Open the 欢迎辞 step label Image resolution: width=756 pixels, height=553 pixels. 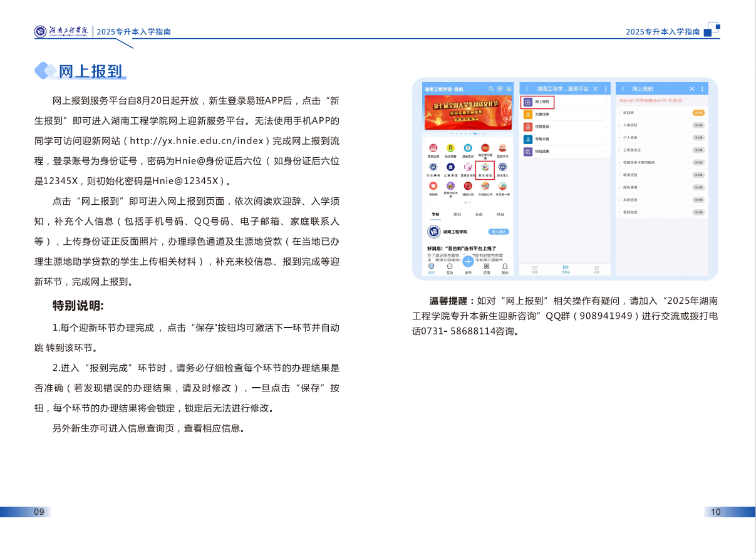pos(628,113)
